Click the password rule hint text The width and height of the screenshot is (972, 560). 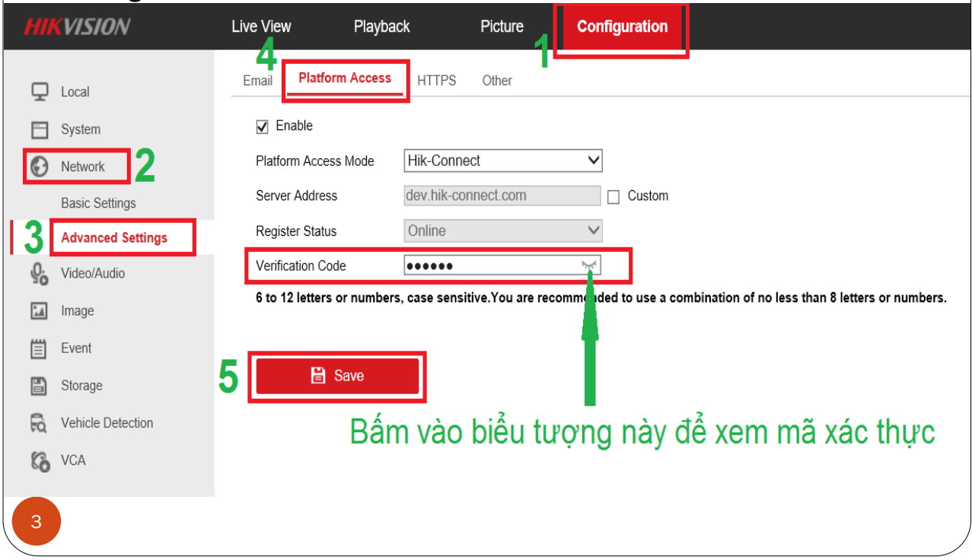pyautogui.click(x=601, y=298)
